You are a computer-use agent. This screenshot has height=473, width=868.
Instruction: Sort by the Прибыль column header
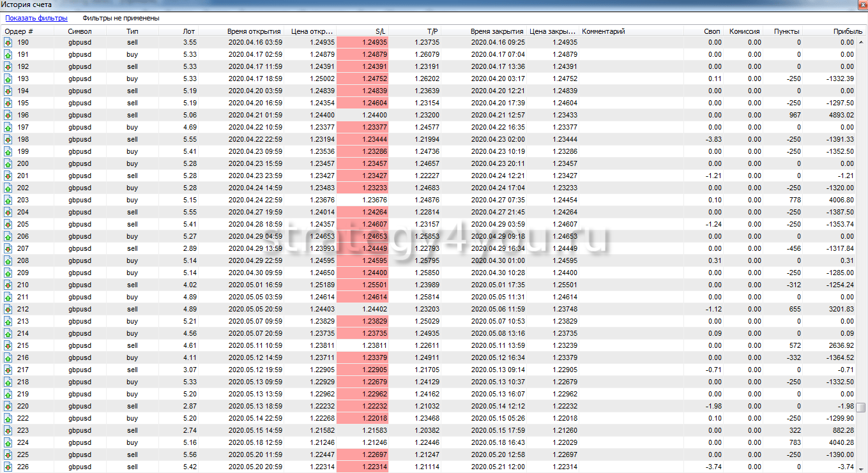(x=843, y=31)
